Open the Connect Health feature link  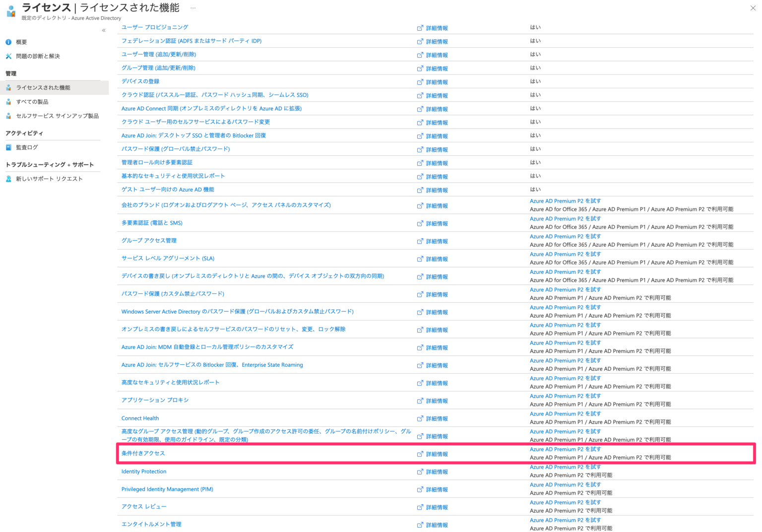[x=140, y=418]
